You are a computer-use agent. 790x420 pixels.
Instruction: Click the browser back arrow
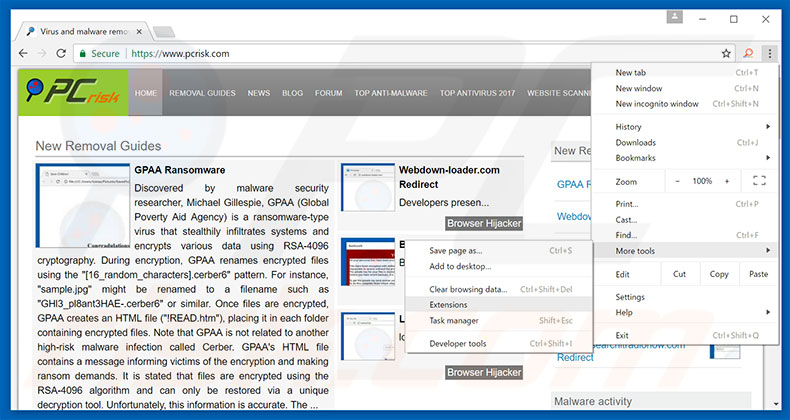coord(23,53)
